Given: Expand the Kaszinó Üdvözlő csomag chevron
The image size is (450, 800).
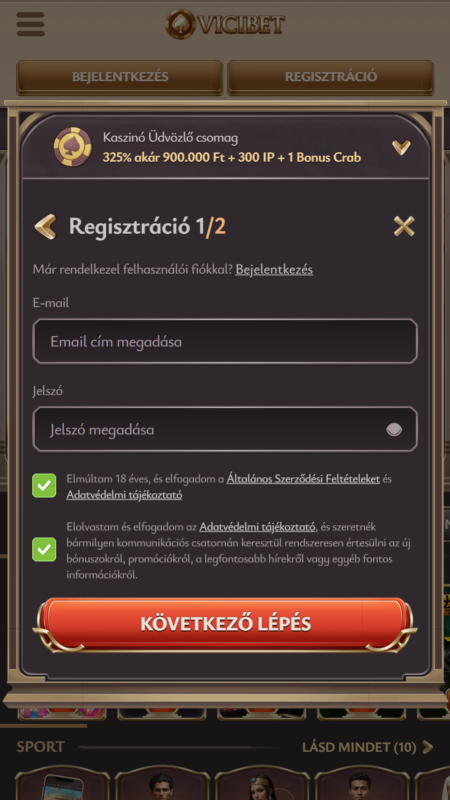Looking at the screenshot, I should (x=401, y=147).
